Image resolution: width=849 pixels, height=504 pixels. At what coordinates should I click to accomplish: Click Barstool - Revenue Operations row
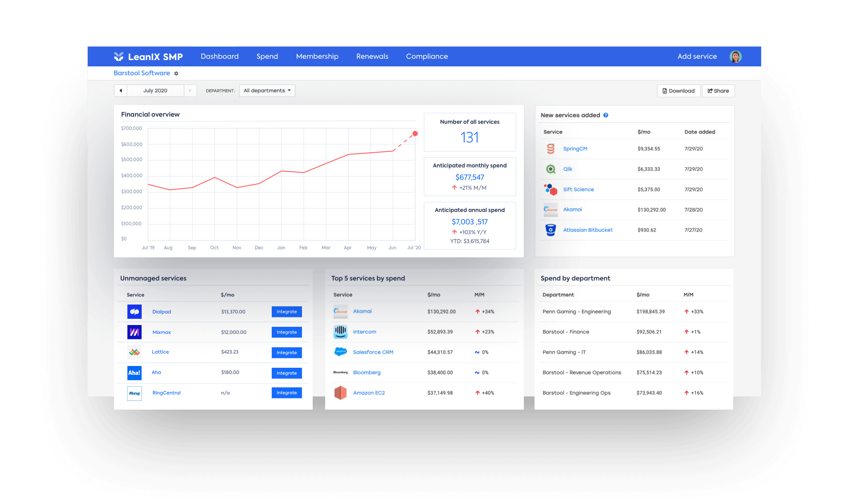click(x=634, y=373)
